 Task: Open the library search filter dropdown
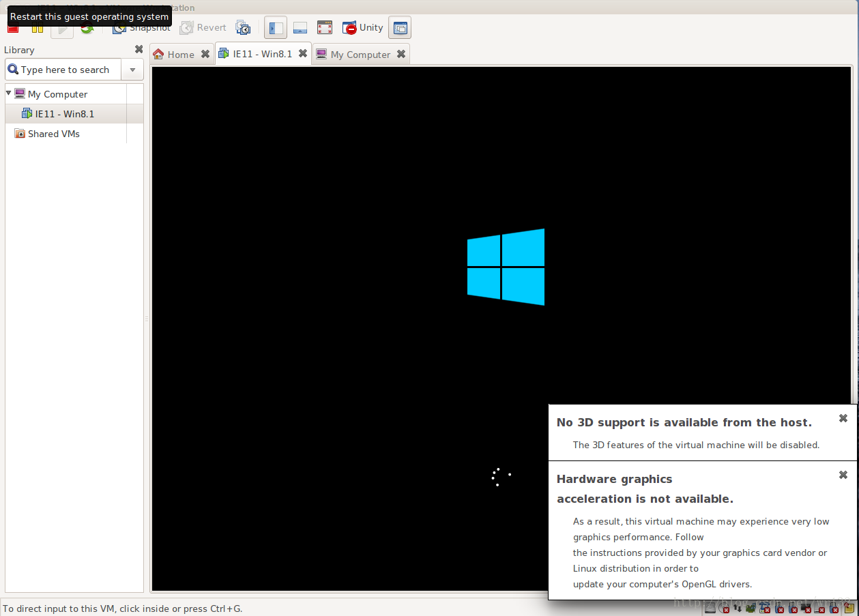point(132,69)
